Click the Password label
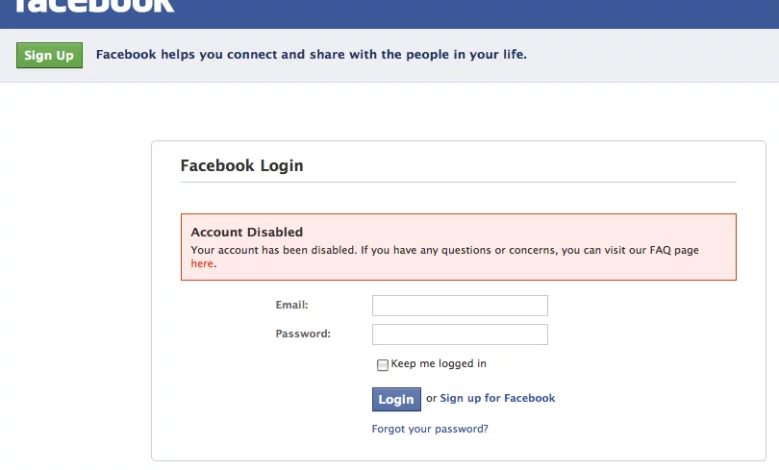The width and height of the screenshot is (779, 470). pos(303,333)
